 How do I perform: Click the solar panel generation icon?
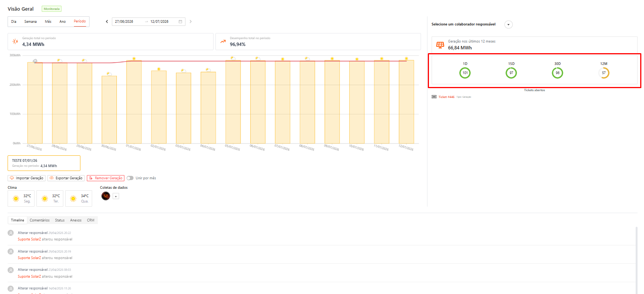pos(440,45)
